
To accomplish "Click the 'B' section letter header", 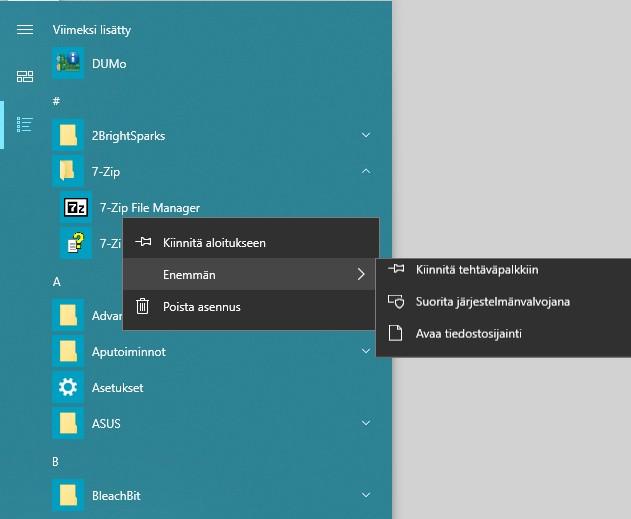I will coord(56,461).
